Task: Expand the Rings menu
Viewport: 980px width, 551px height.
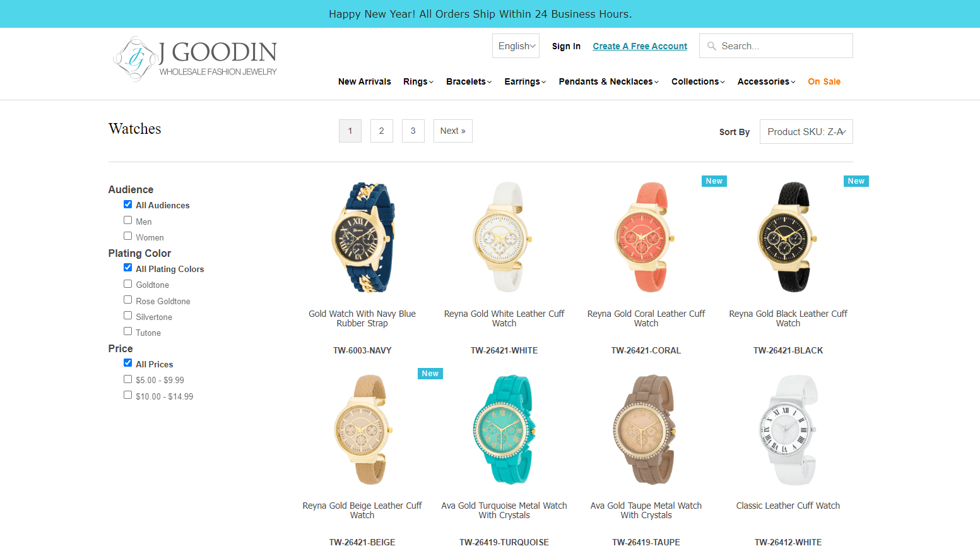Action: (x=418, y=81)
